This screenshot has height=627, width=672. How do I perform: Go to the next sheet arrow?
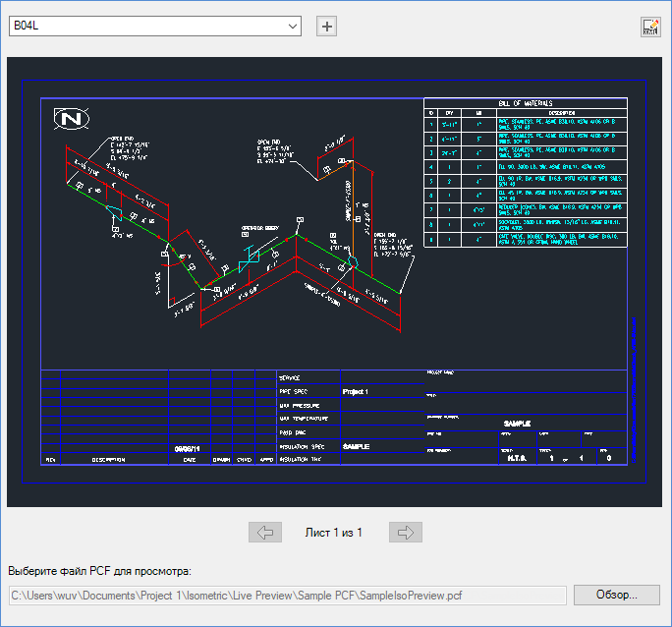pos(406,533)
